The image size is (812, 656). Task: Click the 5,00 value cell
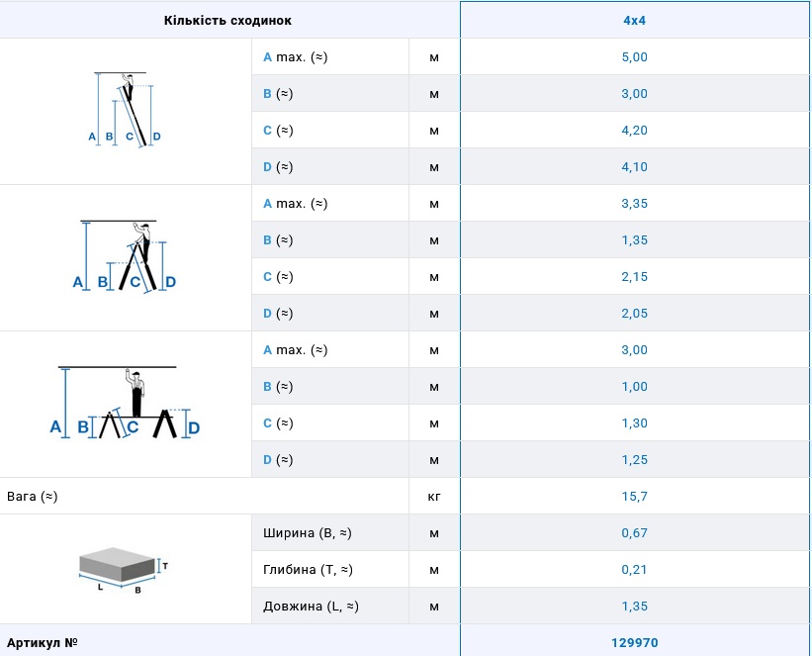(634, 56)
